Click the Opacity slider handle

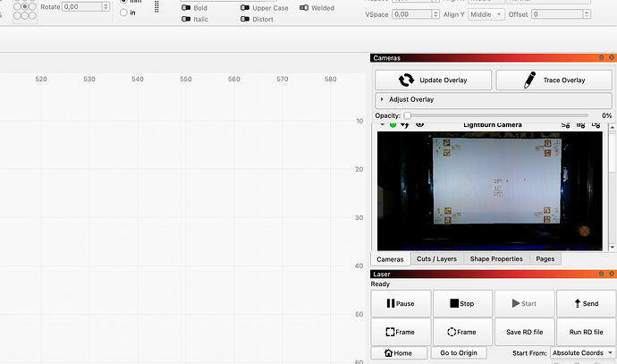point(408,115)
